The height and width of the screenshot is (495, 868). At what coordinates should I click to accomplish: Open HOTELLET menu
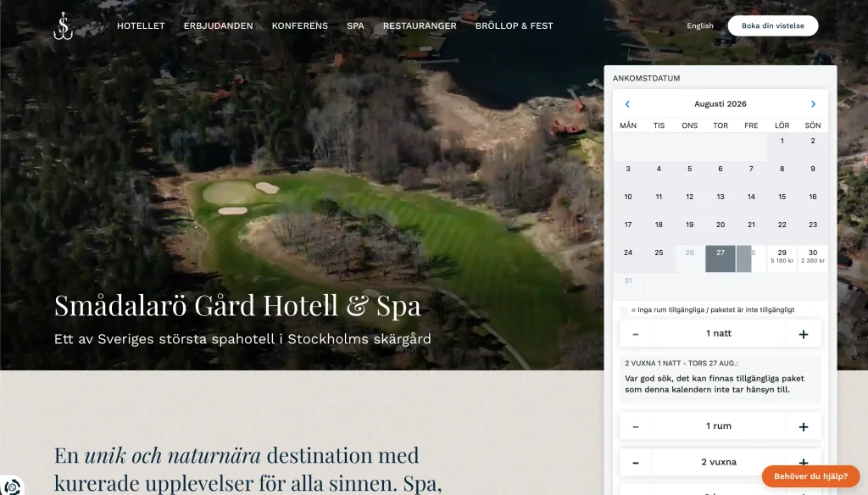point(141,26)
